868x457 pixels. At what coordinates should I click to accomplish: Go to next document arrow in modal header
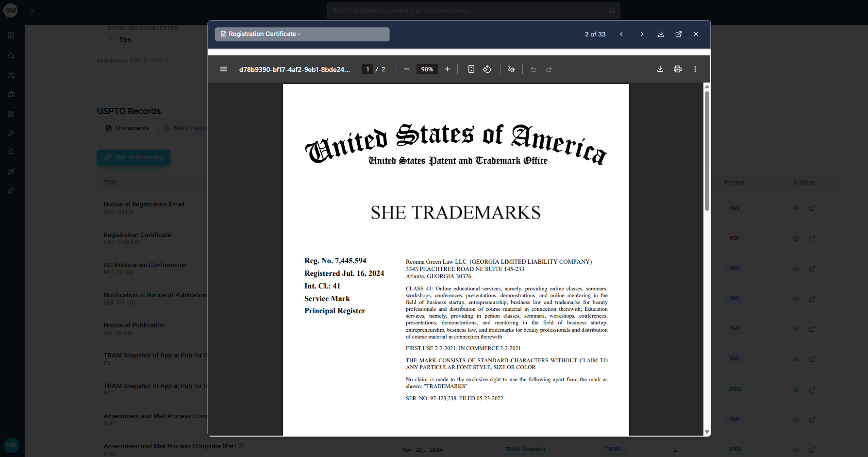pos(642,34)
